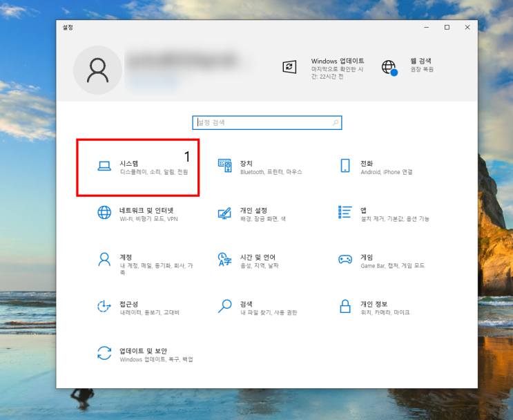Open the 네트워크 및 인터넷 globe icon
513x420 pixels.
pyautogui.click(x=104, y=213)
